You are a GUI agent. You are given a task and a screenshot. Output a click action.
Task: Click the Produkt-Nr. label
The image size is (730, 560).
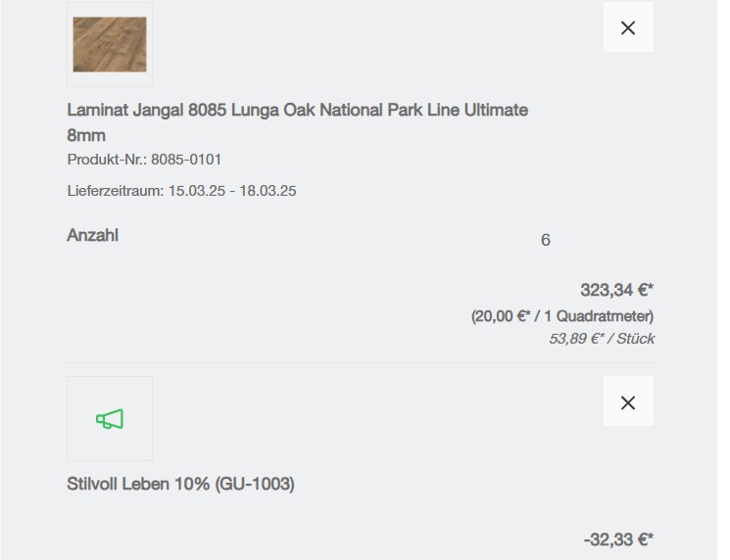pos(107,160)
